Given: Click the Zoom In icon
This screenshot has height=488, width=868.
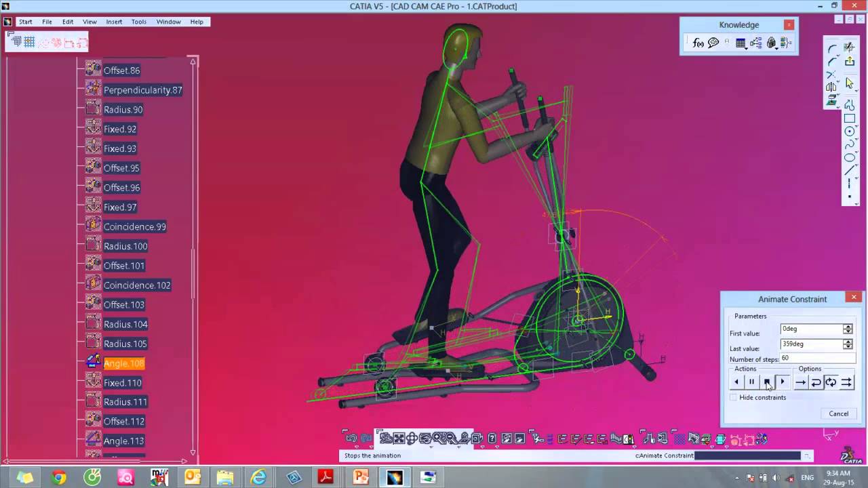Looking at the screenshot, I should pyautogui.click(x=438, y=439).
